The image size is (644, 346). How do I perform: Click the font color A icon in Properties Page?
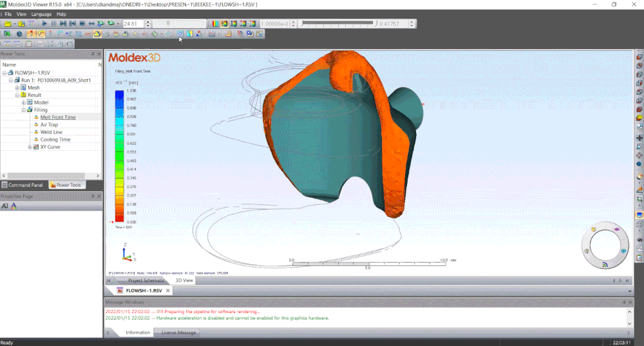[14, 206]
